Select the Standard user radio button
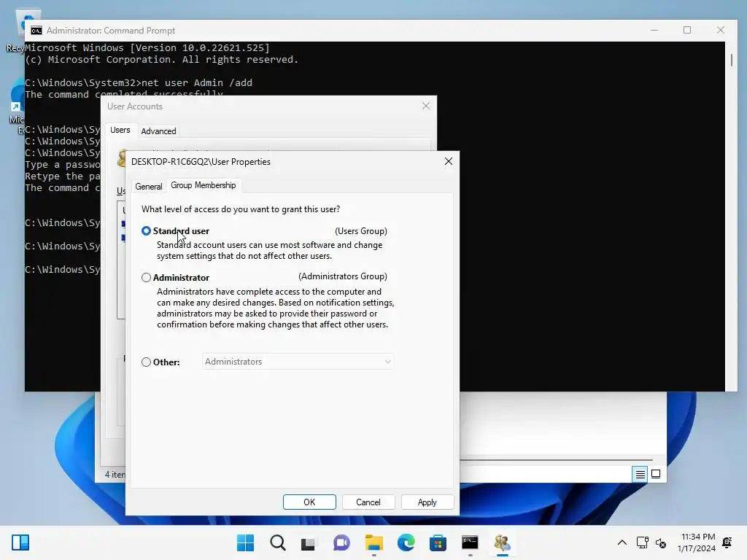The height and width of the screenshot is (560, 747). pyautogui.click(x=146, y=231)
